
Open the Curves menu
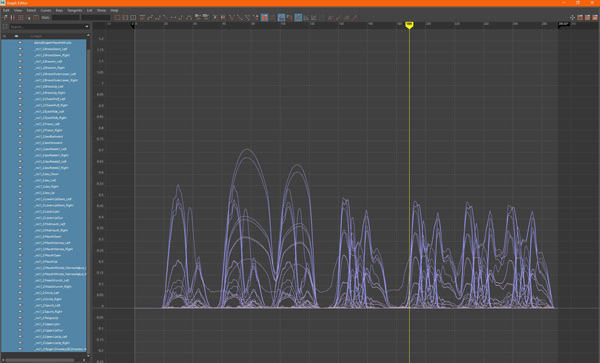[46, 10]
